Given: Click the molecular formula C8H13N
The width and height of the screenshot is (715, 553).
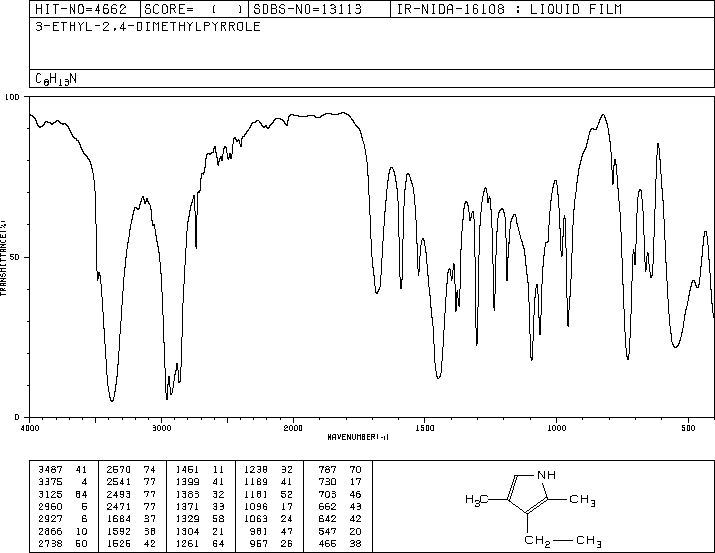Looking at the screenshot, I should coord(56,79).
